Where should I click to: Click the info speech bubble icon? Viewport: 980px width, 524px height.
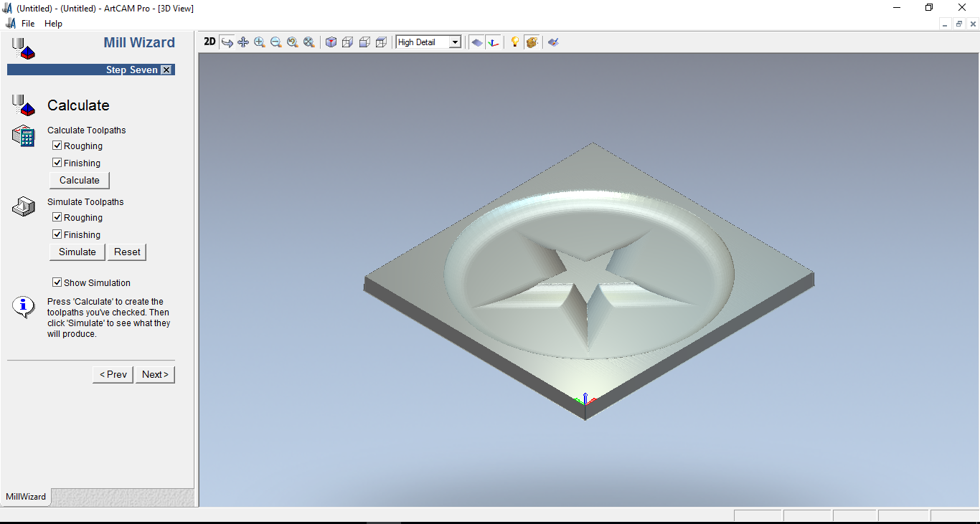pos(24,307)
